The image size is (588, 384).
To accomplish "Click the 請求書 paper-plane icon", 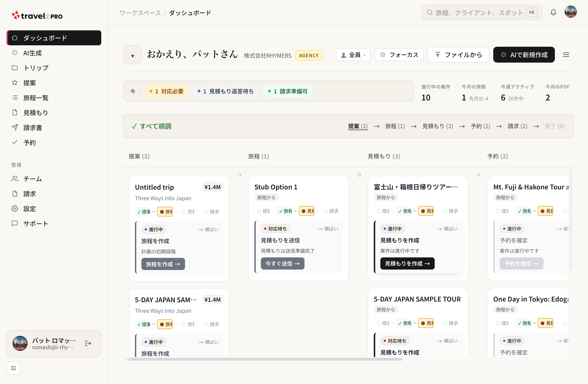I will click(15, 128).
